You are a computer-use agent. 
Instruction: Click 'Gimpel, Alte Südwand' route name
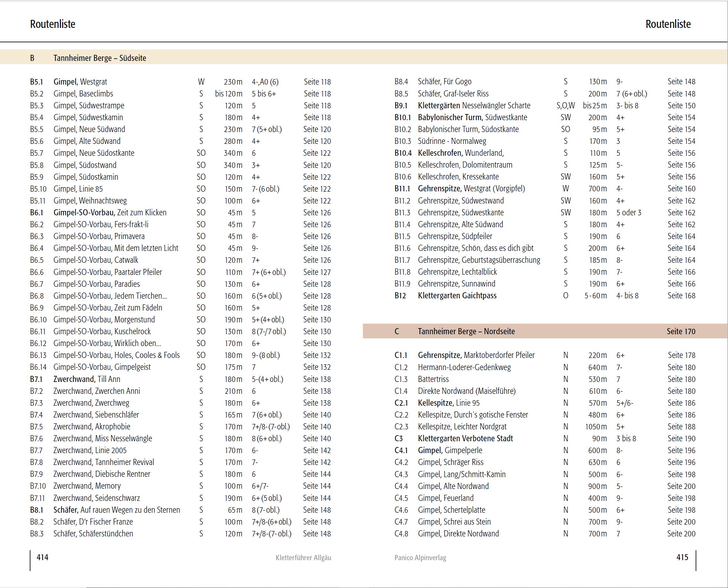(87, 141)
